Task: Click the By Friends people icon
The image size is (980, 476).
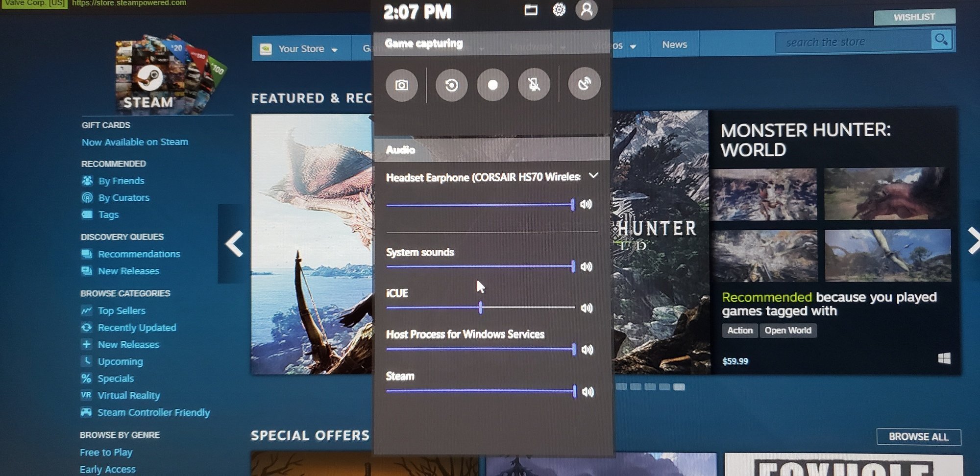Action: (87, 181)
